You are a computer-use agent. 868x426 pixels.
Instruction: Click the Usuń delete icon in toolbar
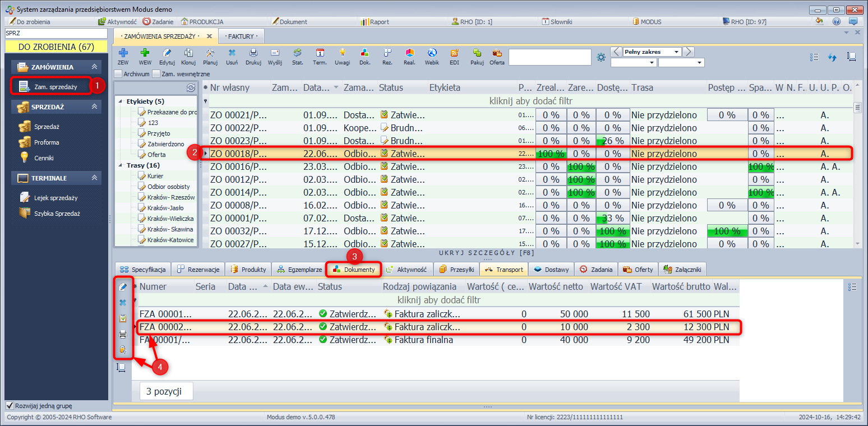coord(232,53)
